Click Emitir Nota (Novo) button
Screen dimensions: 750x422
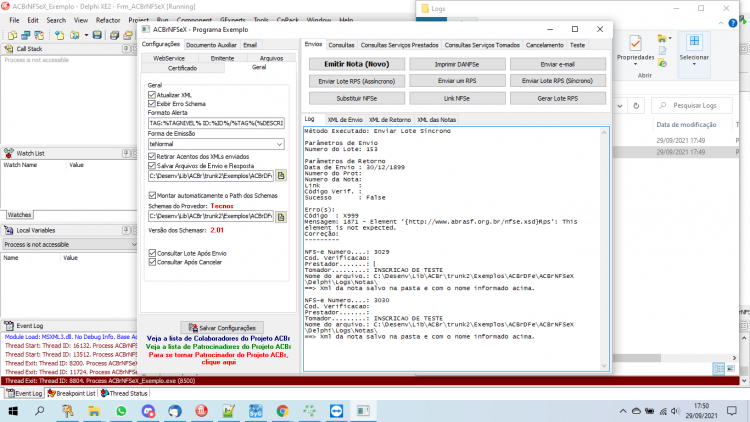[x=357, y=64]
